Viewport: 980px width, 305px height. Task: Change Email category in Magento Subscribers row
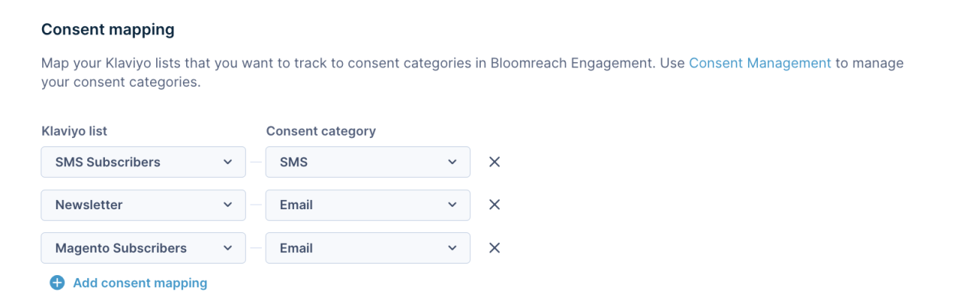(367, 248)
